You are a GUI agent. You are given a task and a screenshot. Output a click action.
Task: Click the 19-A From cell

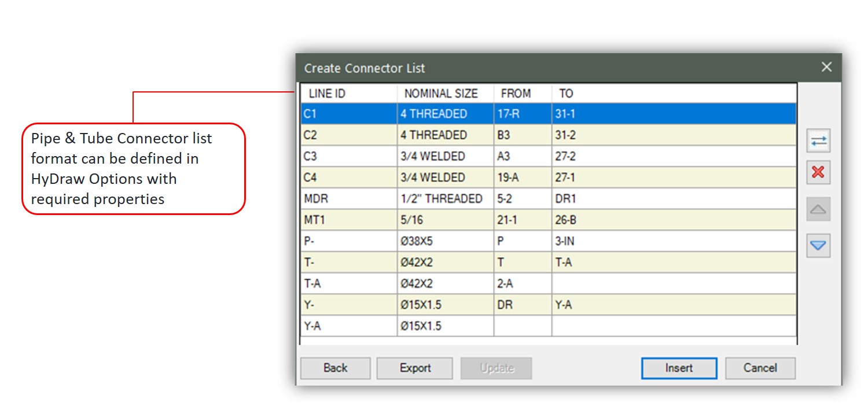pyautogui.click(x=523, y=177)
